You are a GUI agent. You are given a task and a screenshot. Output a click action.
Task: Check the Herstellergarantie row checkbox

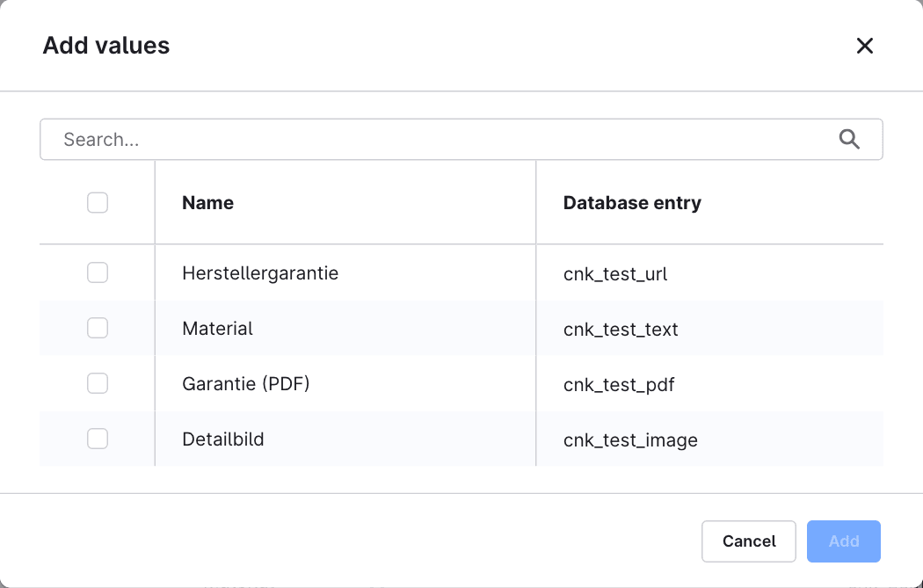click(x=98, y=272)
